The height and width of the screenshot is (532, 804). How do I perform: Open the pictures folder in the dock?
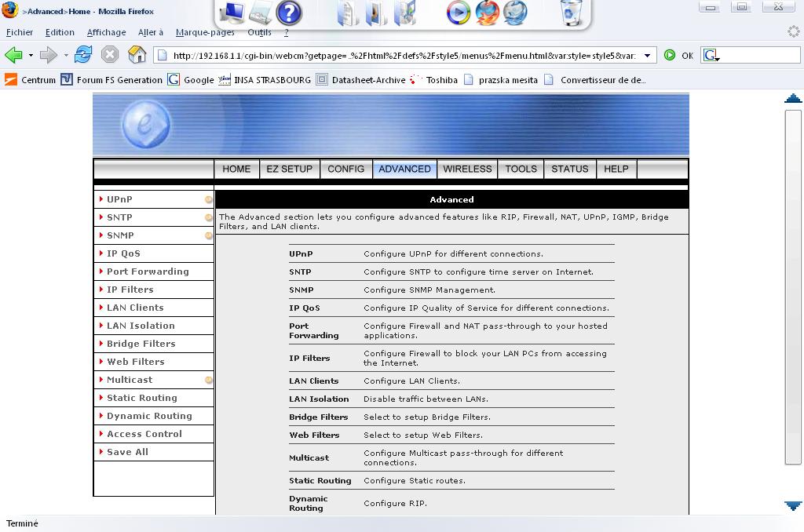point(376,13)
